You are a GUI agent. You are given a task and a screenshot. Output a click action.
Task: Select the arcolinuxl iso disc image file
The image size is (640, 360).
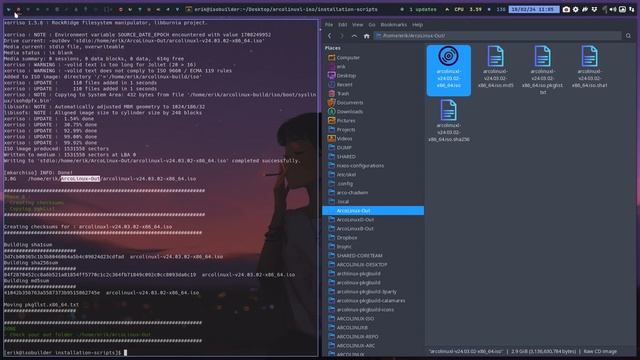(449, 70)
